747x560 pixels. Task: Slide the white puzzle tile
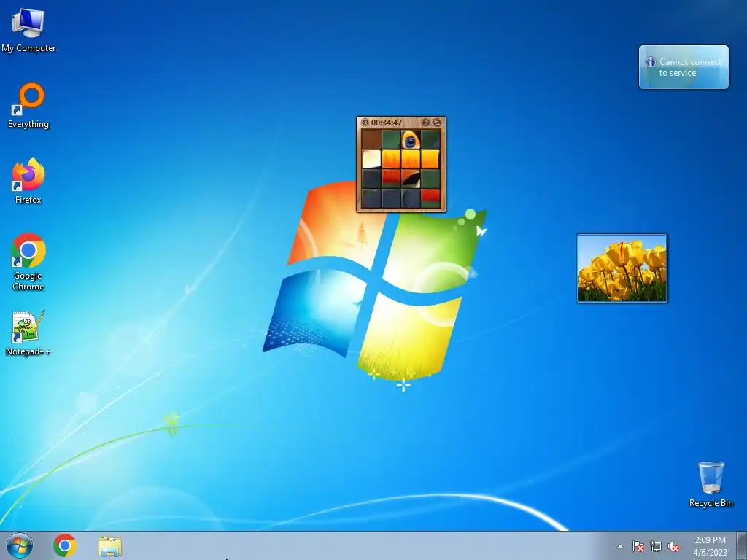click(371, 160)
